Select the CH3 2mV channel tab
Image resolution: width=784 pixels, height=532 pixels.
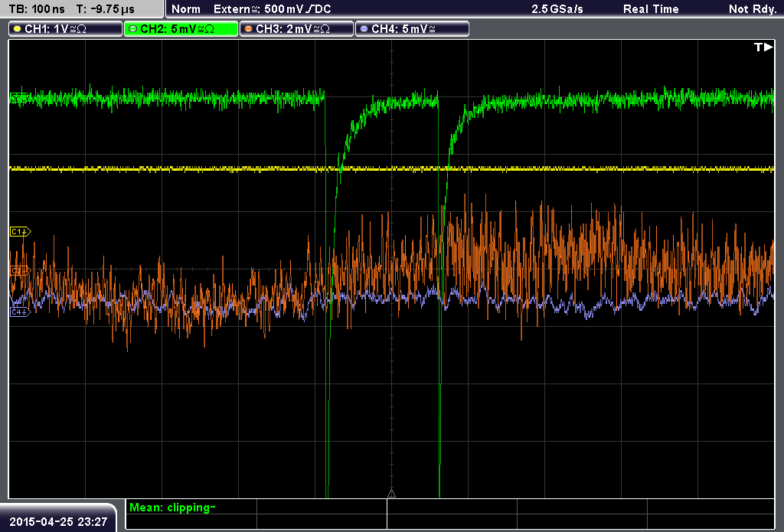296,29
